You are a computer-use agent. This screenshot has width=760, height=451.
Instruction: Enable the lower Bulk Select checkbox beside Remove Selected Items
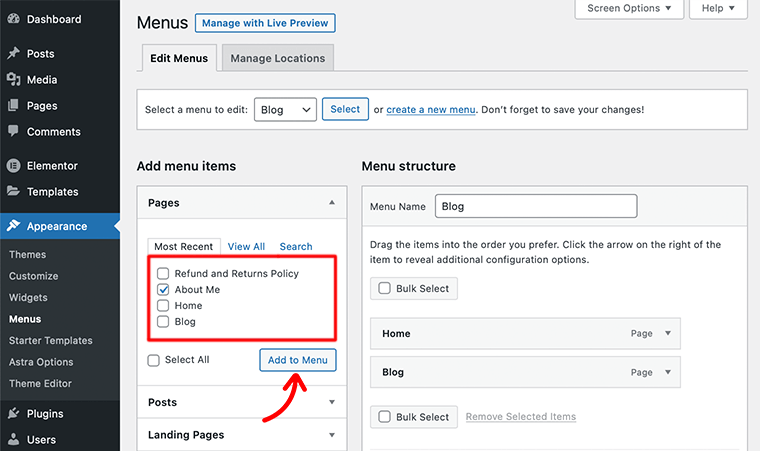tap(384, 417)
